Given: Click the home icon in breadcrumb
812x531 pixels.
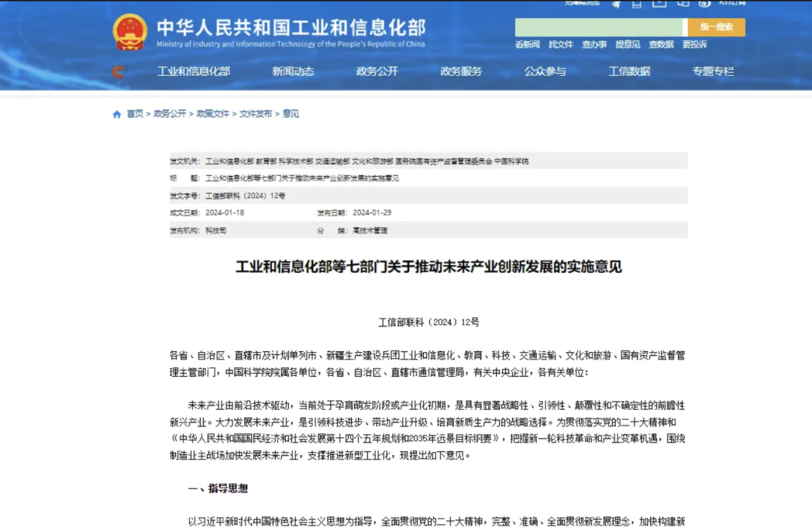Looking at the screenshot, I should coord(117,114).
